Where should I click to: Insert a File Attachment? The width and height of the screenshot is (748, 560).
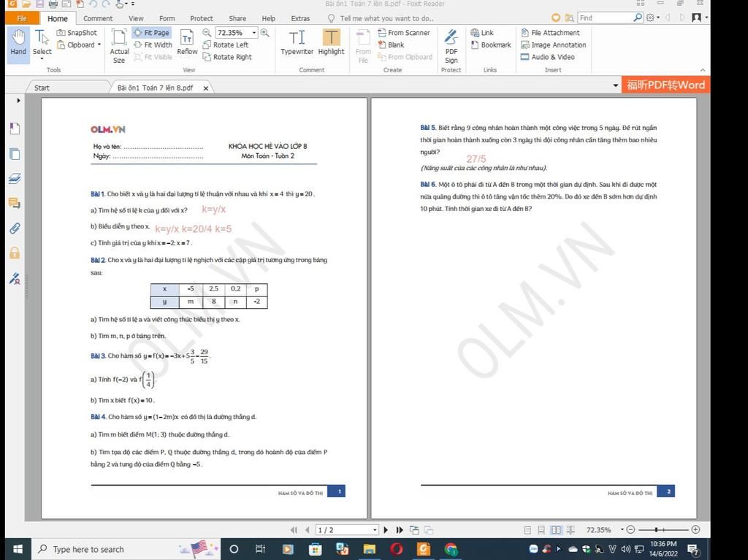[550, 32]
